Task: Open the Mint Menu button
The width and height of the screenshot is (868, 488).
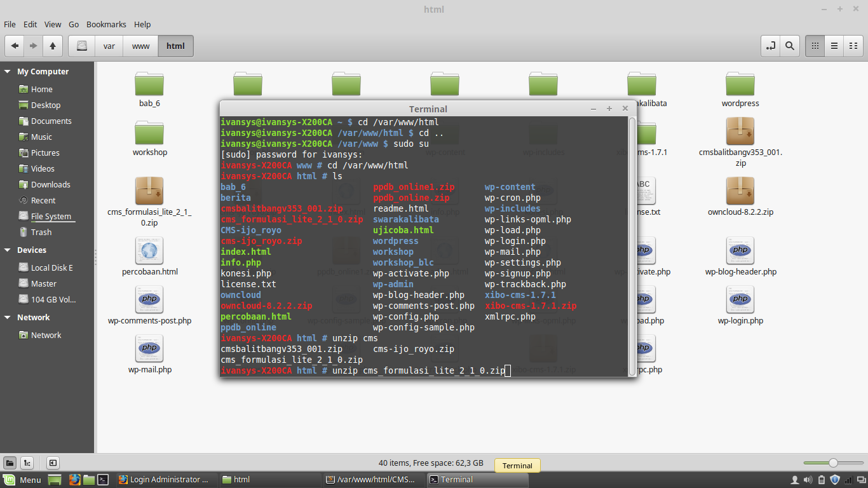Action: [22, 480]
